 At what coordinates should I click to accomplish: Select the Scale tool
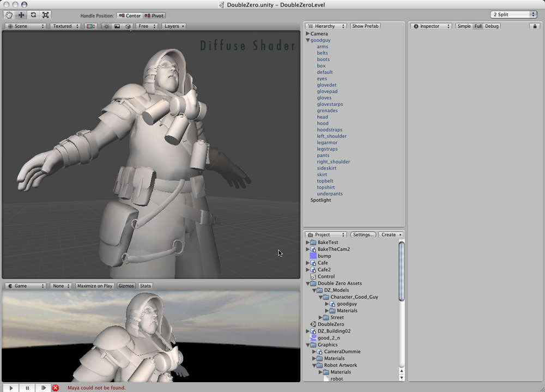point(46,15)
